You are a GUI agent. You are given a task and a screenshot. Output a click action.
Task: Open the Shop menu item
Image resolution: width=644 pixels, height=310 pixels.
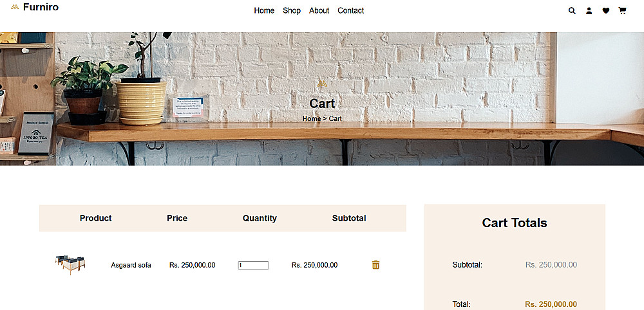click(292, 10)
